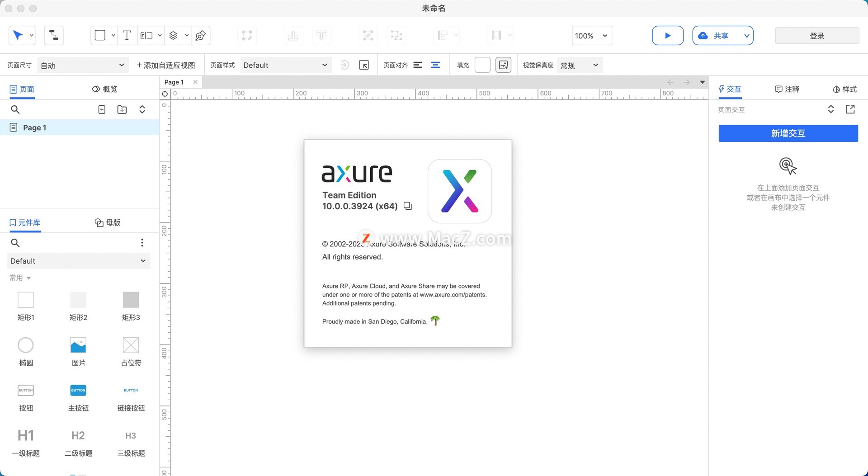
Task: Open the Default library dropdown
Action: point(79,261)
